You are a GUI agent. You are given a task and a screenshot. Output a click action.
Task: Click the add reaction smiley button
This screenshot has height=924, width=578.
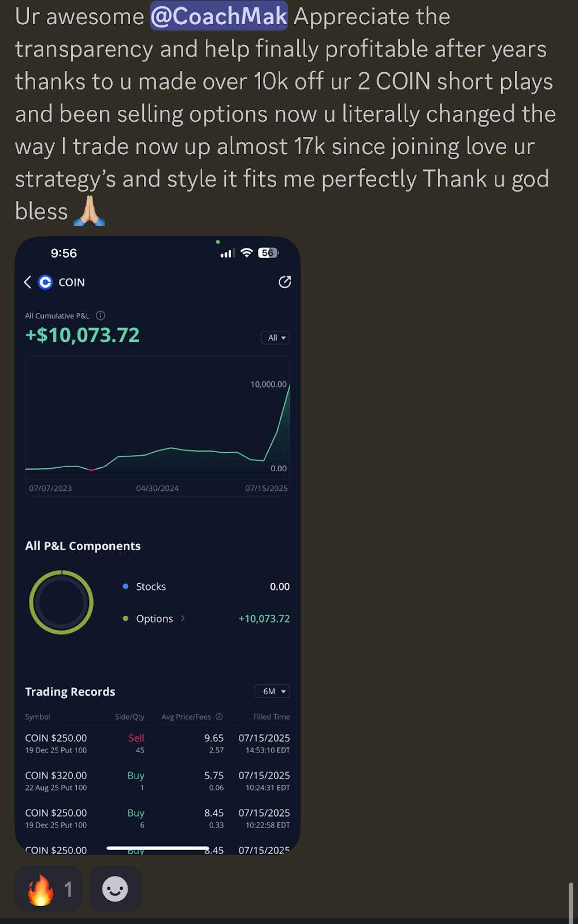click(x=115, y=889)
